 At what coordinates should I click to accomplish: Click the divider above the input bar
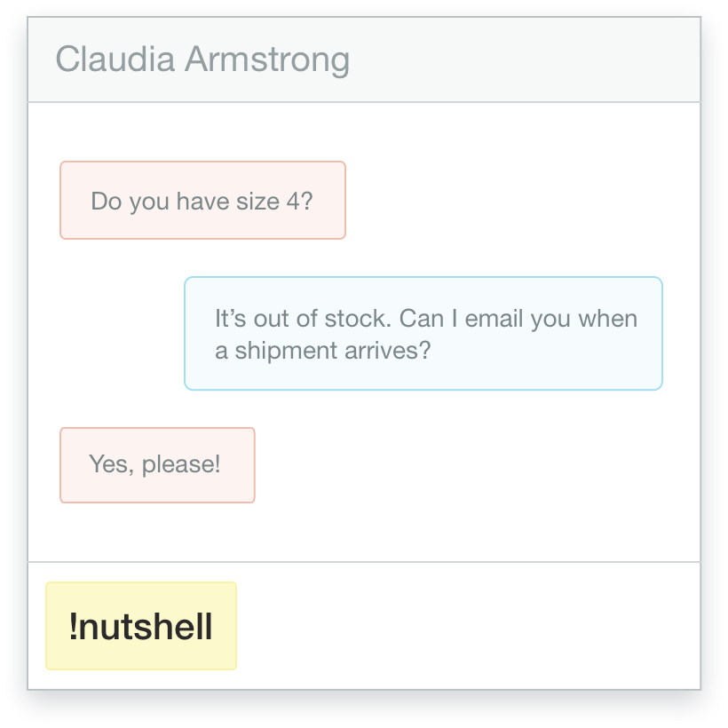pyautogui.click(x=364, y=560)
